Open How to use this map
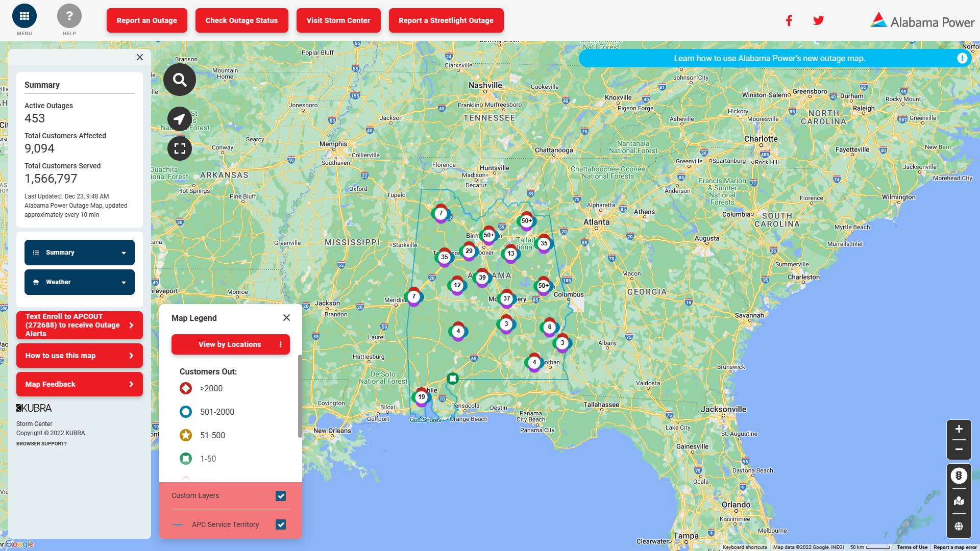 pyautogui.click(x=80, y=356)
